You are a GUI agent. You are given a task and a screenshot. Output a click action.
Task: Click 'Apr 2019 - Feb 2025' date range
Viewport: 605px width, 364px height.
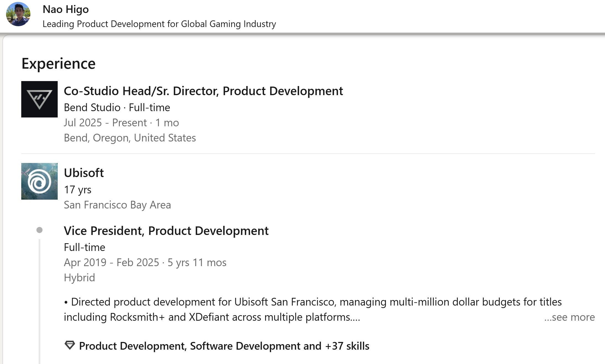coord(112,263)
